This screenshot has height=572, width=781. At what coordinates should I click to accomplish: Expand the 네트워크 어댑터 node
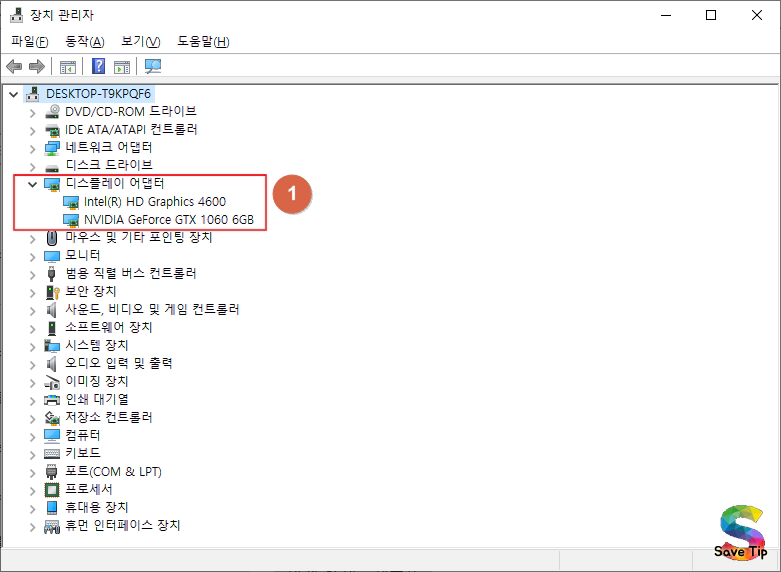pos(33,149)
